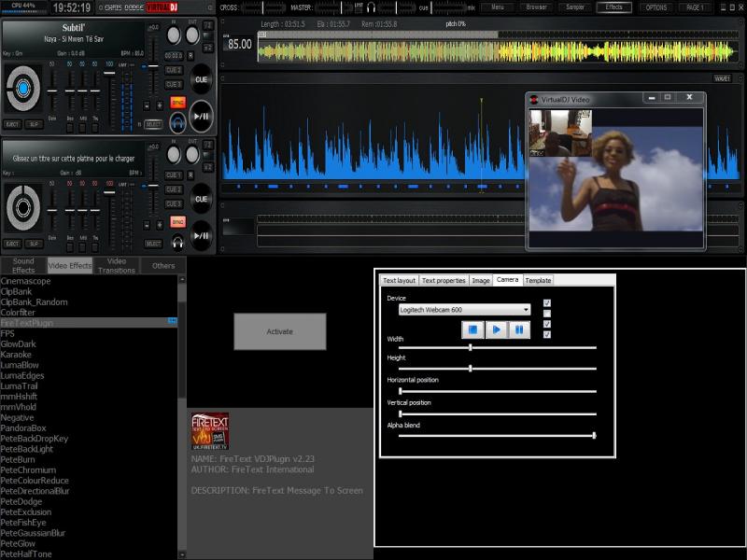Click the R button on the bottom deck
The image size is (747, 560).
click(190, 175)
